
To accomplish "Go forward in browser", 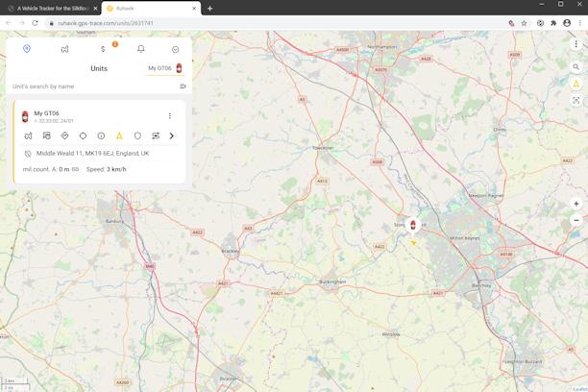I will point(22,23).
